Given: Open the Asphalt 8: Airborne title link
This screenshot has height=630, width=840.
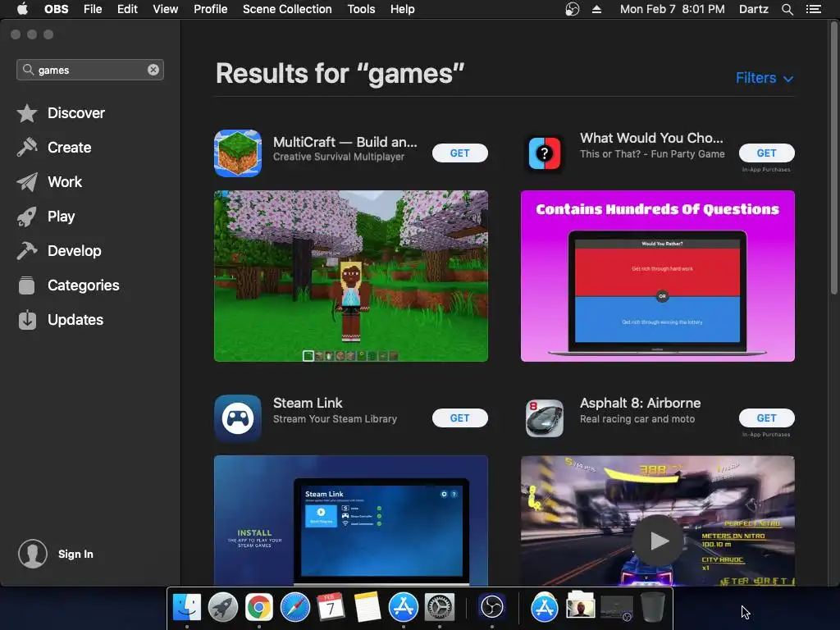Looking at the screenshot, I should click(x=640, y=403).
